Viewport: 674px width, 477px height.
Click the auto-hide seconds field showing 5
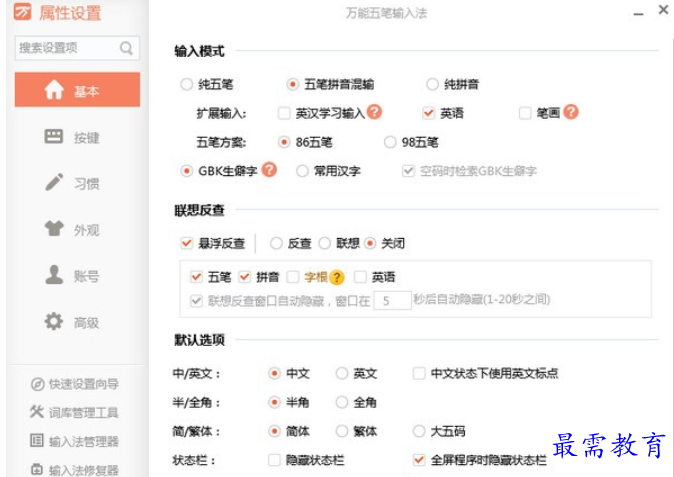pos(392,300)
